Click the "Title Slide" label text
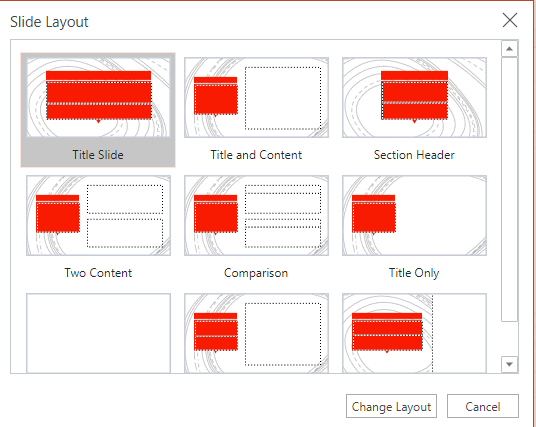The width and height of the screenshot is (536, 427). click(x=98, y=155)
